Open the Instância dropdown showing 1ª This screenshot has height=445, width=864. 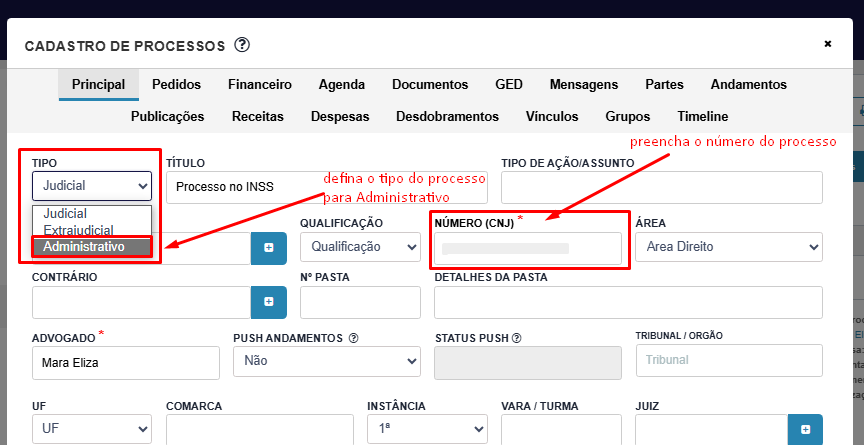point(428,428)
